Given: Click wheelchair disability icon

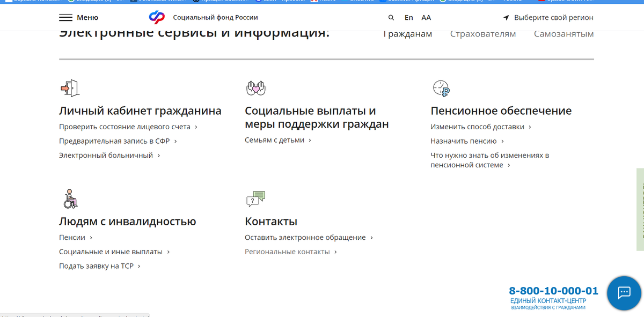Looking at the screenshot, I should pos(70,198).
